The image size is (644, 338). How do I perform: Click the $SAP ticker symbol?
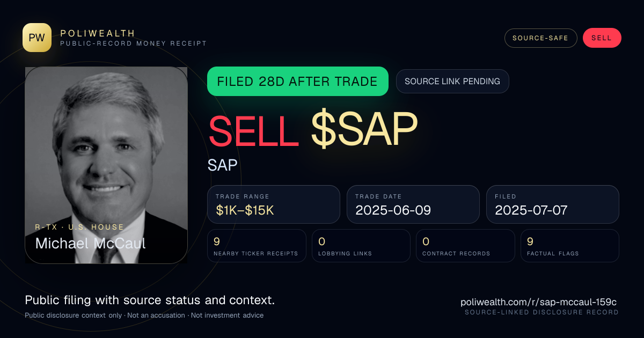(364, 131)
